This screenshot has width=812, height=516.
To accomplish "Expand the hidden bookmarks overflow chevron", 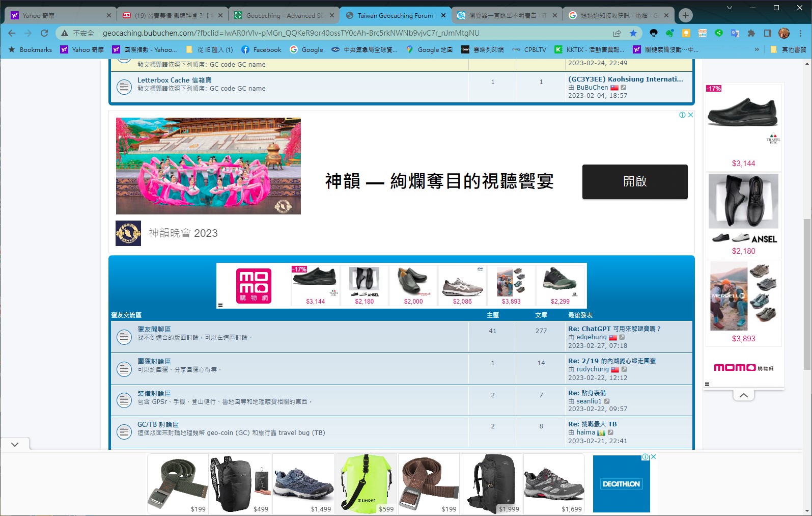I will (757, 49).
